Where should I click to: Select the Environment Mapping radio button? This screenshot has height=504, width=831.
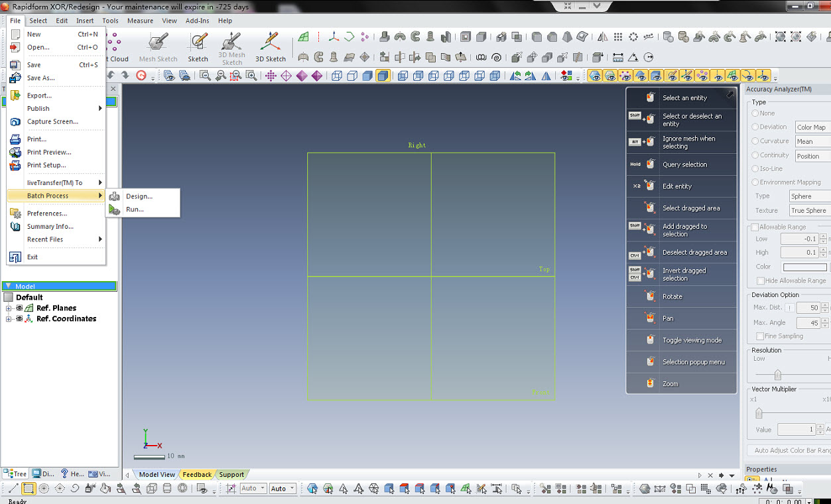pyautogui.click(x=755, y=182)
